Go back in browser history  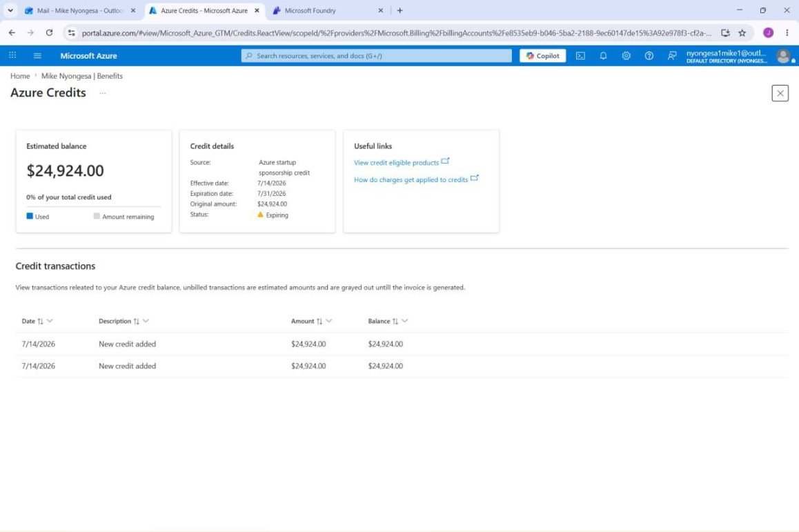tap(12, 32)
